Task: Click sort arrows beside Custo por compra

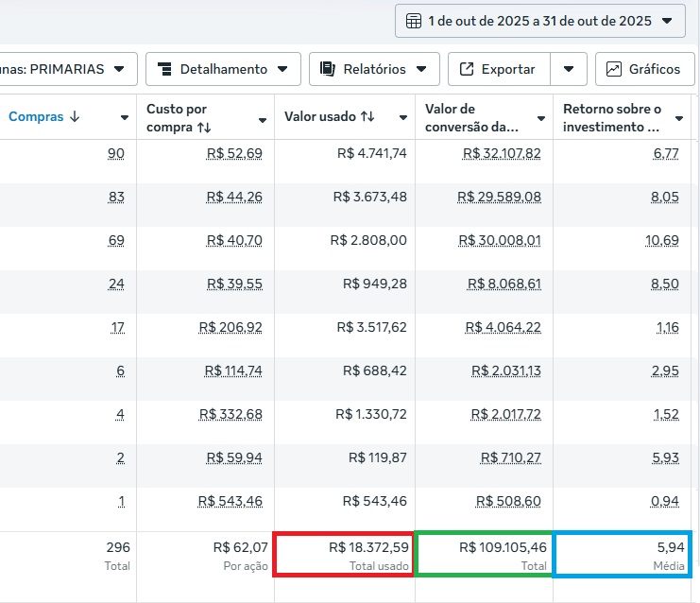Action: [204, 127]
